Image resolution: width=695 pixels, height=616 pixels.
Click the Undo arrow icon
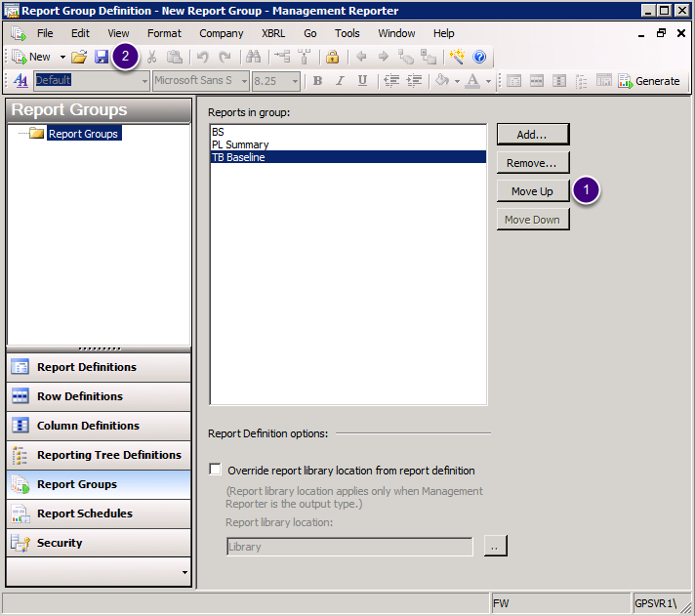(x=203, y=57)
